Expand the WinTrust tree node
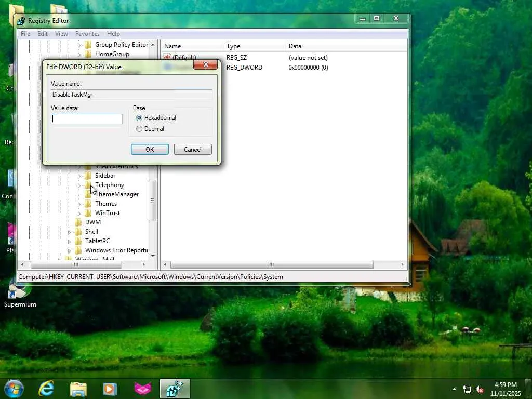The height and width of the screenshot is (399, 532). tap(79, 213)
